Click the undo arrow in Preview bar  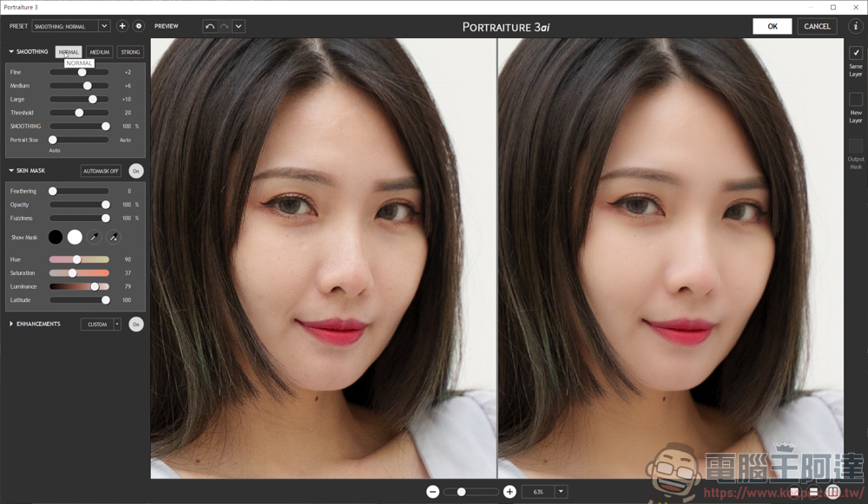209,26
